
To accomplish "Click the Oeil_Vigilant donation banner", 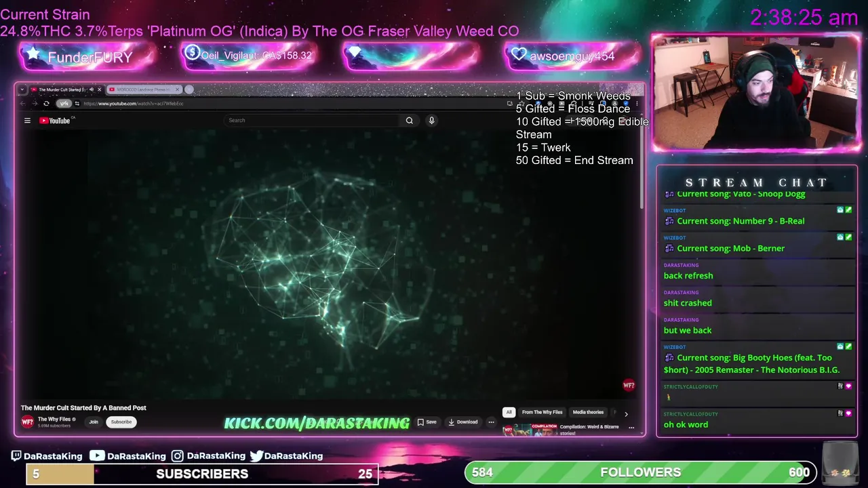I will (x=249, y=56).
